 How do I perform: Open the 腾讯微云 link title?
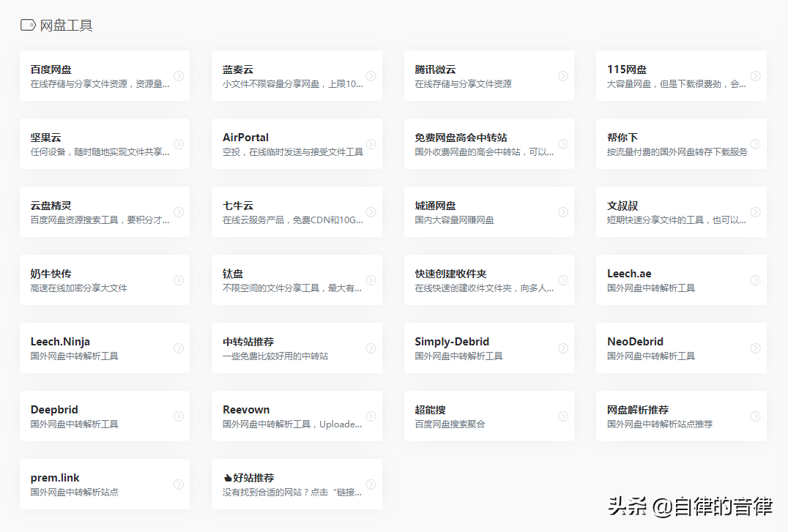(435, 70)
